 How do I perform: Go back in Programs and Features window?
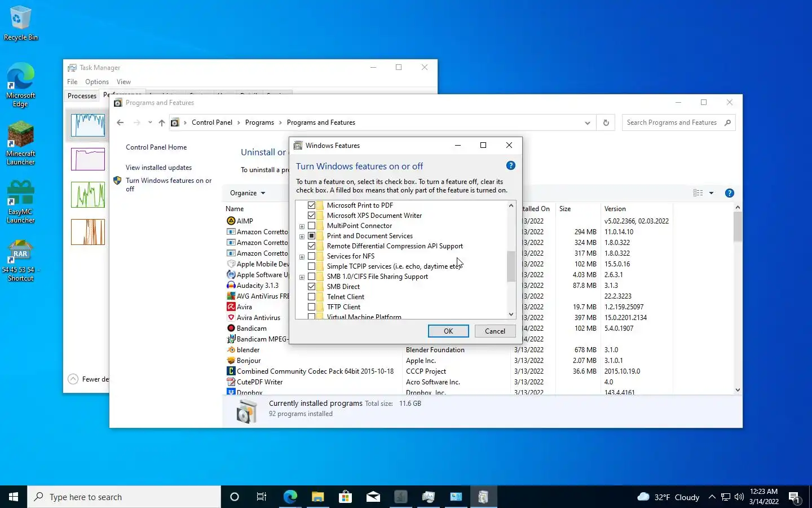pos(120,122)
